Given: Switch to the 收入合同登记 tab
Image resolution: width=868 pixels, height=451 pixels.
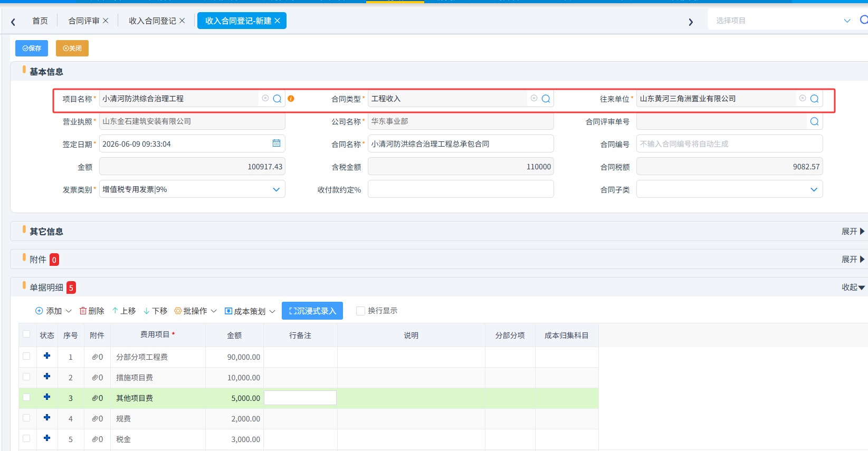Looking at the screenshot, I should pyautogui.click(x=152, y=21).
